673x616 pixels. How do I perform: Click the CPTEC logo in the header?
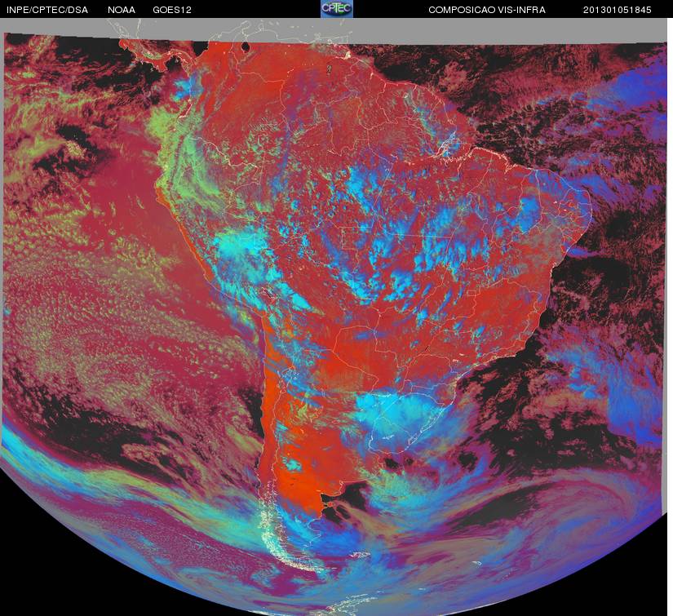337,9
